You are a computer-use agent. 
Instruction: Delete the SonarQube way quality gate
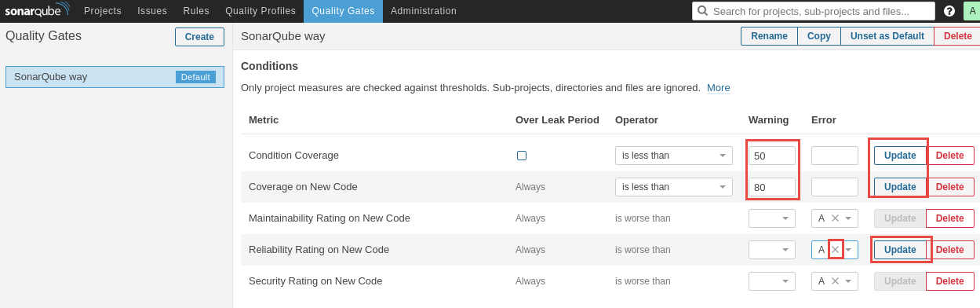pyautogui.click(x=957, y=36)
